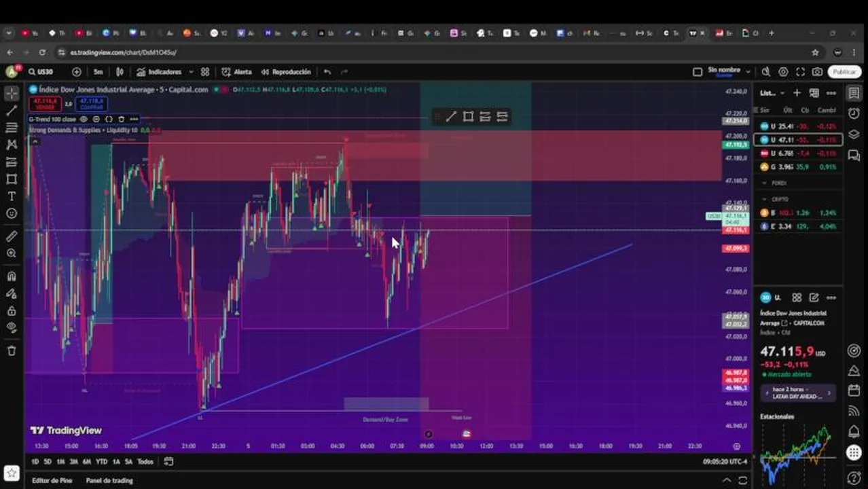868x489 pixels.
Task: Select the ruler measure tool
Action: pos(12,236)
